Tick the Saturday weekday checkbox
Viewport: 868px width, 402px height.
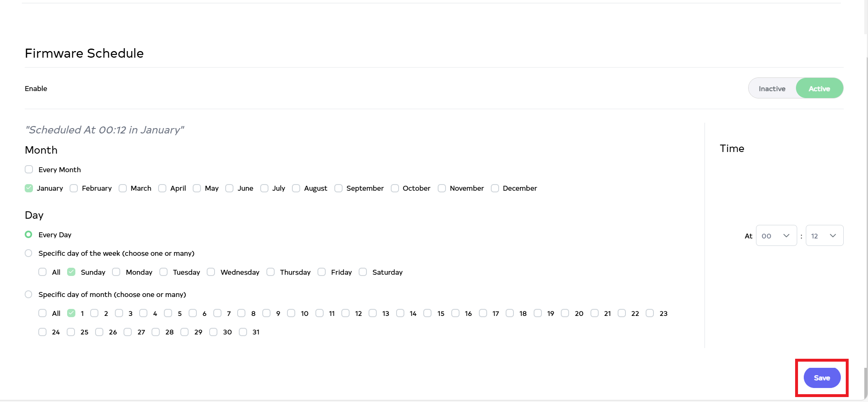tap(363, 272)
